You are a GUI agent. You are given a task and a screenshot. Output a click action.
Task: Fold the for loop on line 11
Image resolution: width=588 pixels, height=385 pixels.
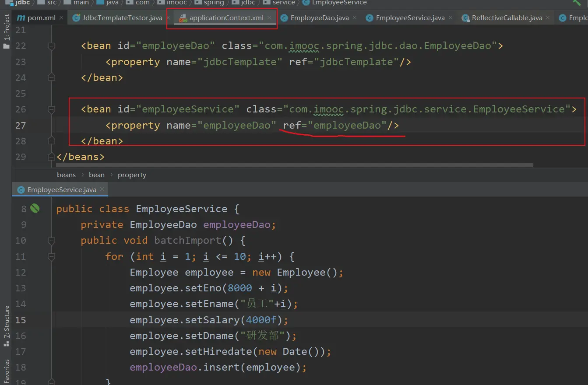coord(52,256)
